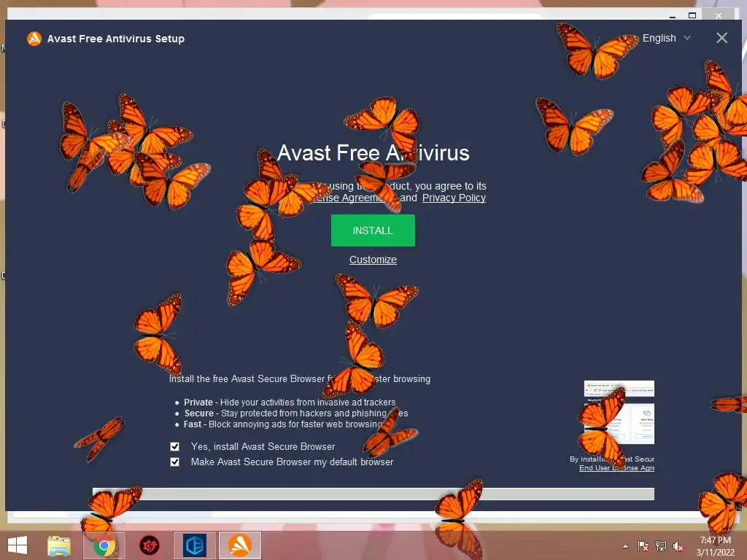Maximize the background window behind the installer
Viewport: 747px width, 560px height.
point(692,15)
